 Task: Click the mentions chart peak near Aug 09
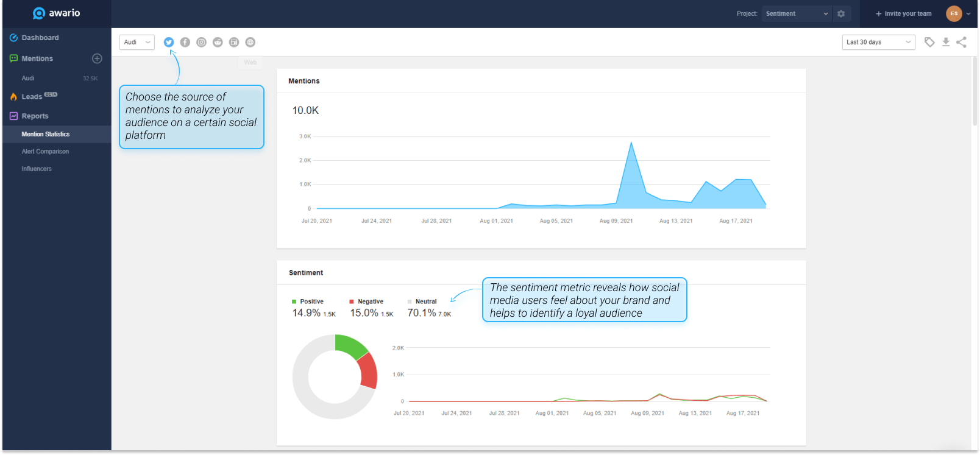(x=631, y=143)
